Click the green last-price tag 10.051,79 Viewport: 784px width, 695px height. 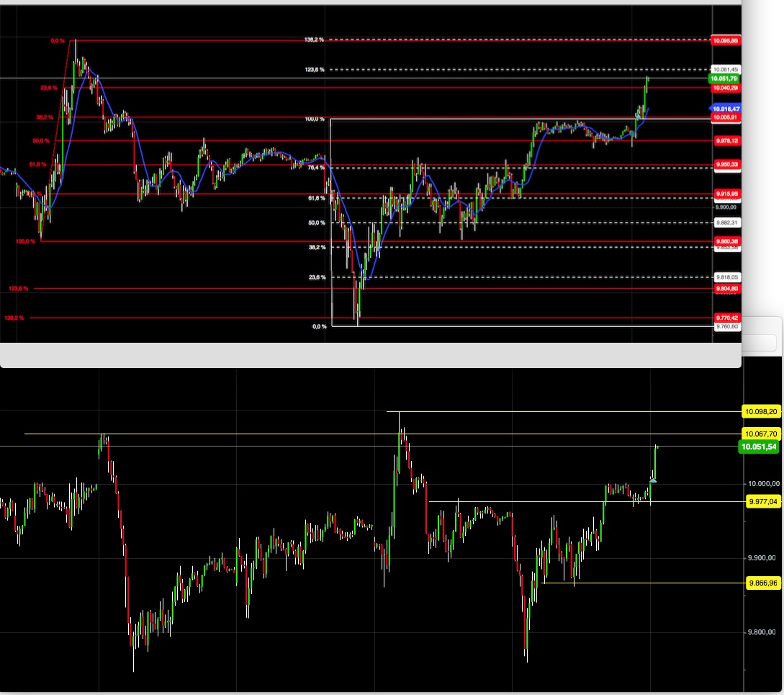(726, 78)
